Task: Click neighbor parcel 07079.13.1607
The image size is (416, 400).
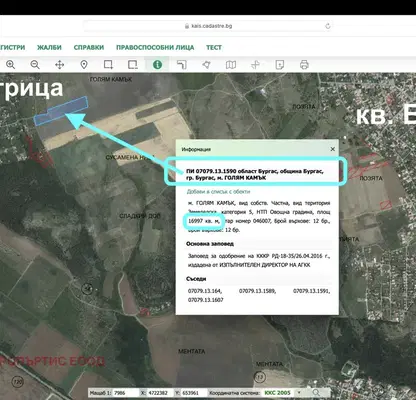Action: 206,300
